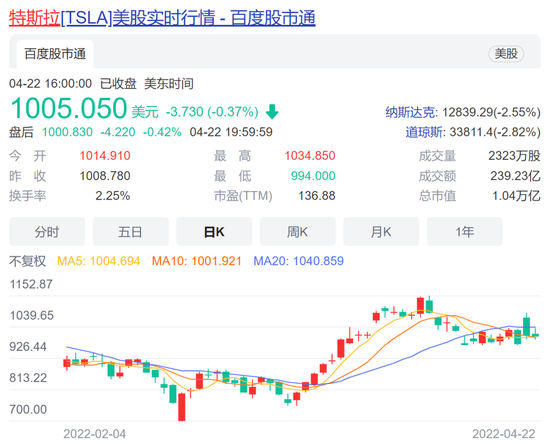Viewport: 550px width, 444px height.
Task: Click the green down-arrow price indicator
Action: [x=272, y=112]
